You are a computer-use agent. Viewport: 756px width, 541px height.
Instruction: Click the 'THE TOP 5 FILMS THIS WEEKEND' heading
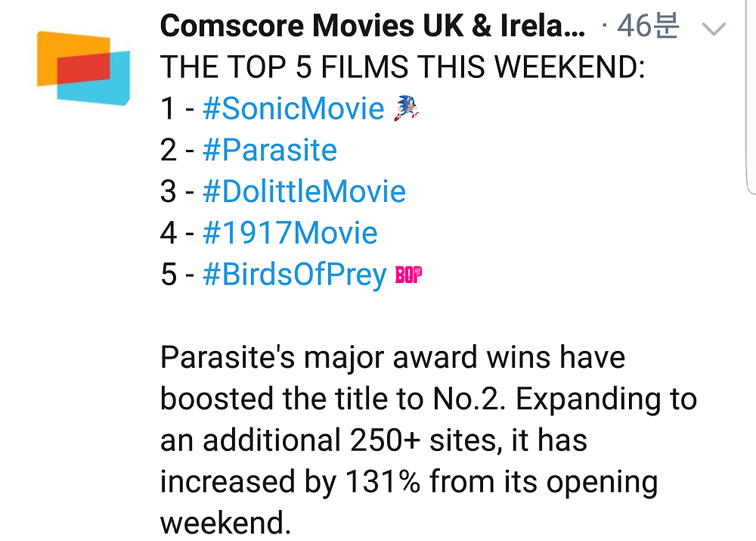coord(403,67)
